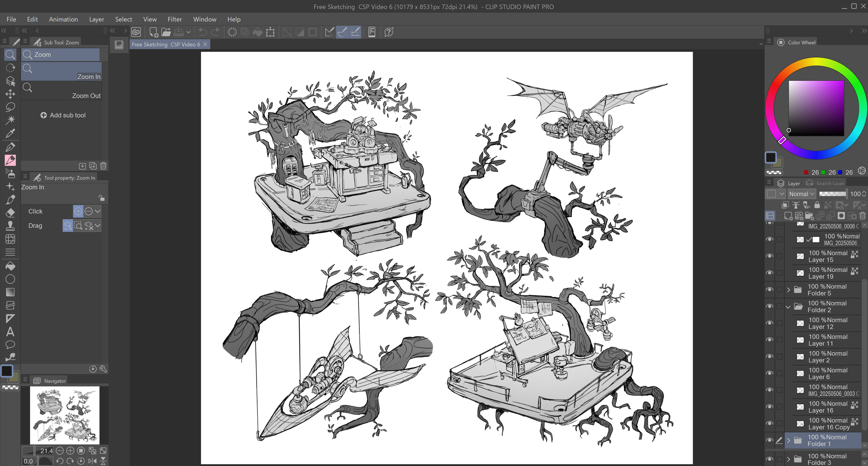The width and height of the screenshot is (868, 466).
Task: Select the Text tool
Action: click(10, 332)
